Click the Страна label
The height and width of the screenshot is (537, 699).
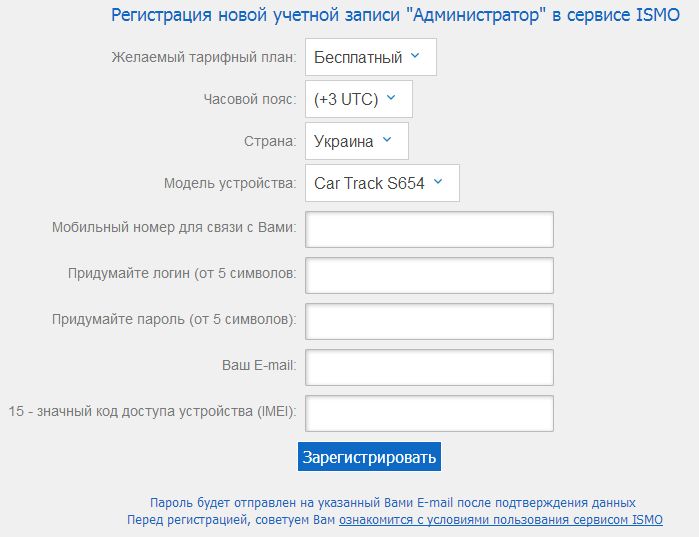(269, 141)
